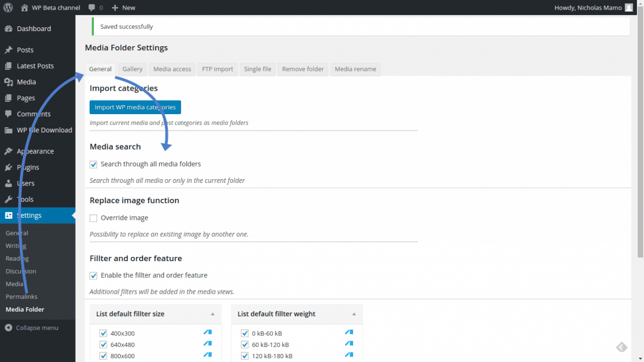The image size is (644, 362).
Task: Click the edit icon beside 400x300
Action: tap(208, 333)
